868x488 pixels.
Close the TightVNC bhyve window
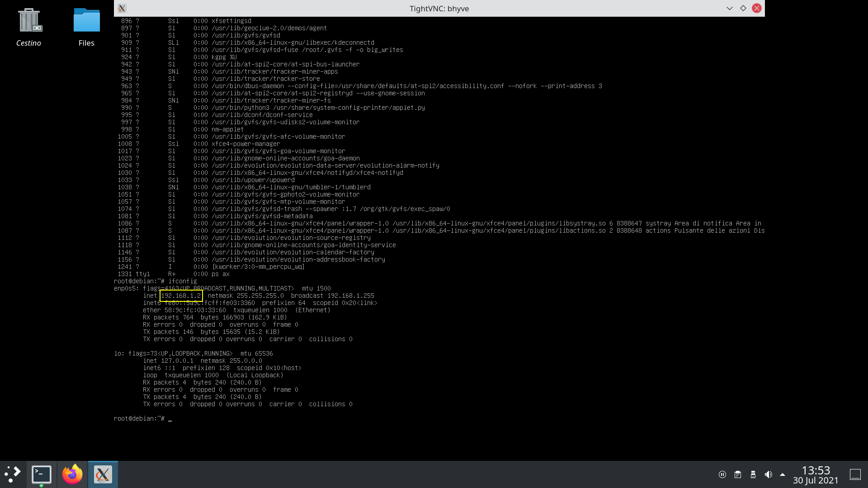(x=757, y=8)
